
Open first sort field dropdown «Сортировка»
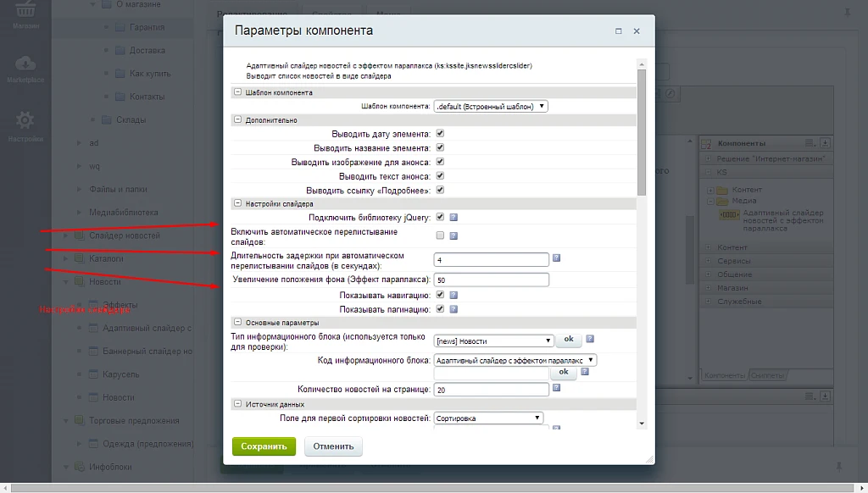(x=489, y=418)
